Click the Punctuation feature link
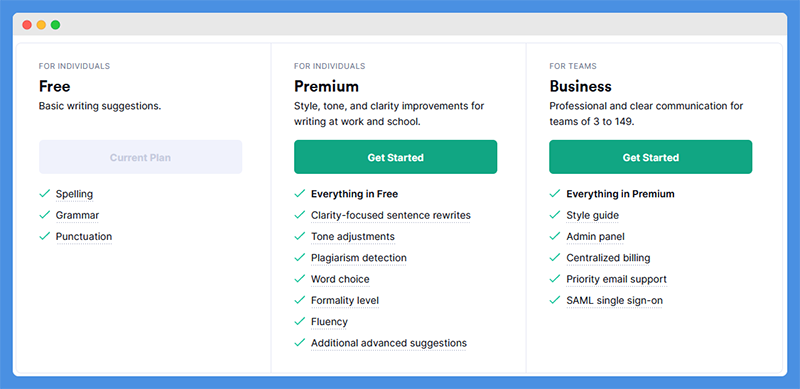Screen dimensions: 800x389 coord(84,237)
